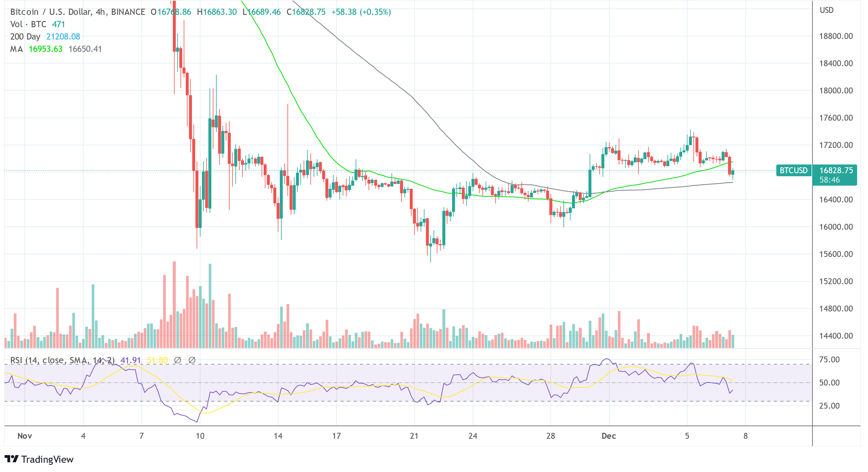868x472 pixels.
Task: Click the 18000.00 price axis label
Action: point(836,91)
